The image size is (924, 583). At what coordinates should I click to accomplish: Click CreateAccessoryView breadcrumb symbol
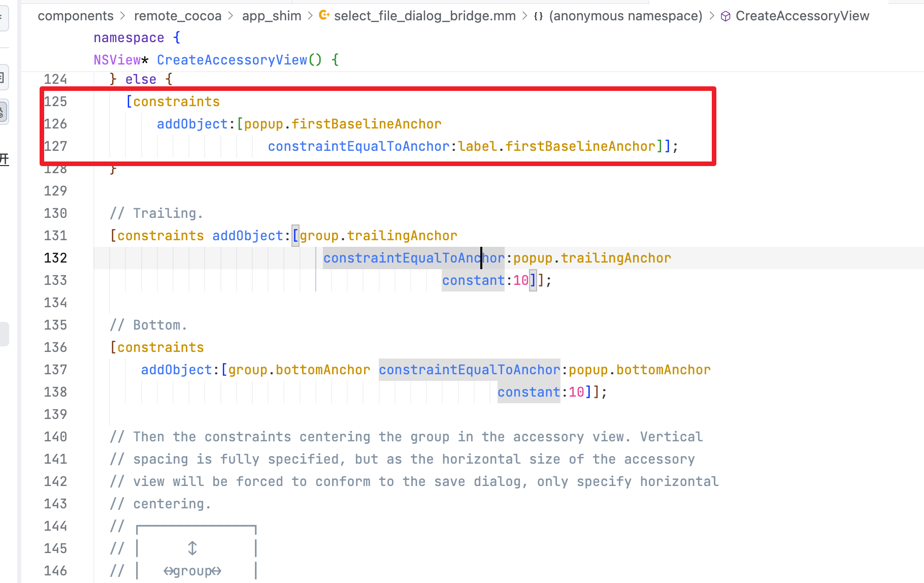[x=802, y=16]
